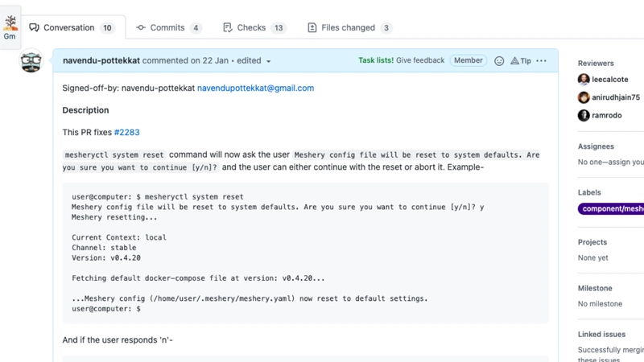Click the Conversation speech bubble icon

pyautogui.click(x=34, y=27)
